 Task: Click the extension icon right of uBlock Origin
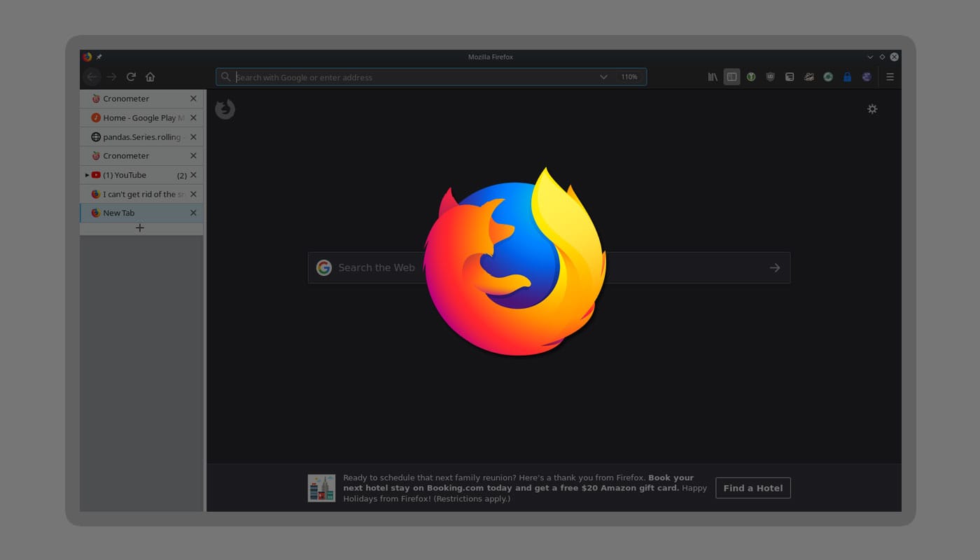pos(790,77)
